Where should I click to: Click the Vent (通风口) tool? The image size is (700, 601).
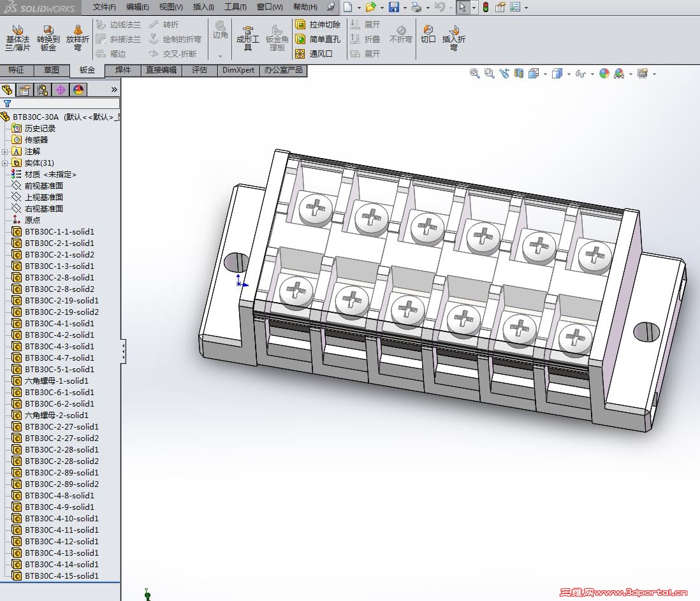point(314,54)
